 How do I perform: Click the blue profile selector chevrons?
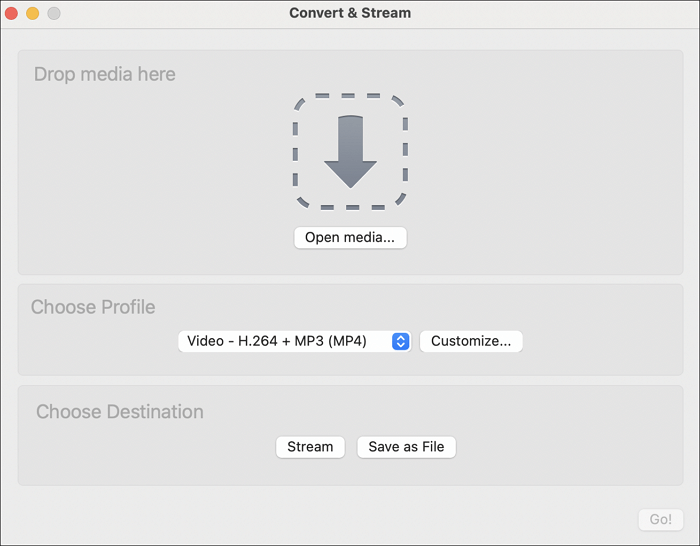pyautogui.click(x=400, y=341)
